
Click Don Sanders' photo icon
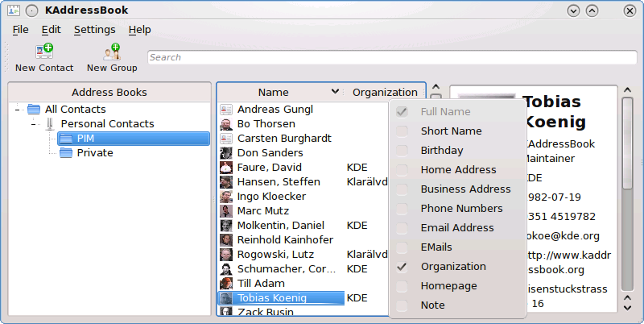tap(226, 153)
